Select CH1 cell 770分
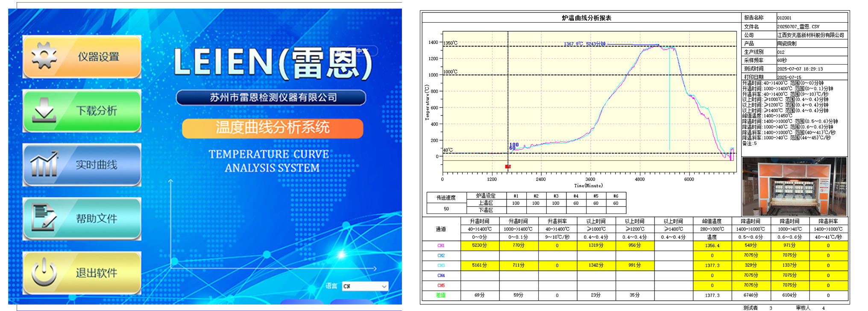The image size is (868, 311). (518, 246)
